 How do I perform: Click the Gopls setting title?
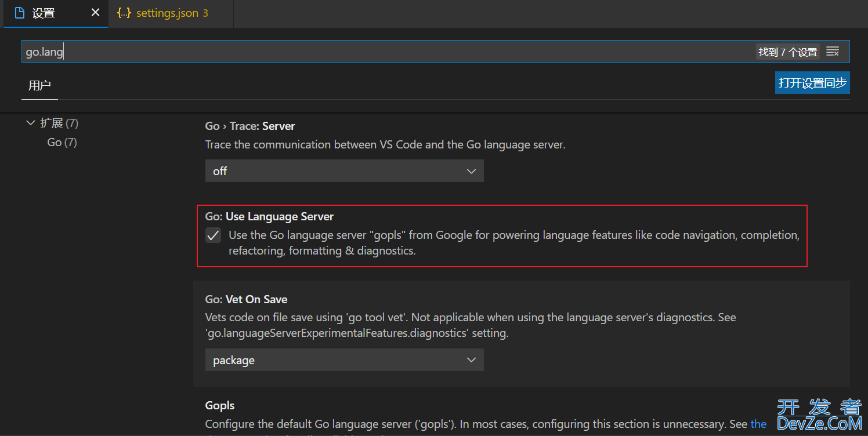(x=220, y=405)
